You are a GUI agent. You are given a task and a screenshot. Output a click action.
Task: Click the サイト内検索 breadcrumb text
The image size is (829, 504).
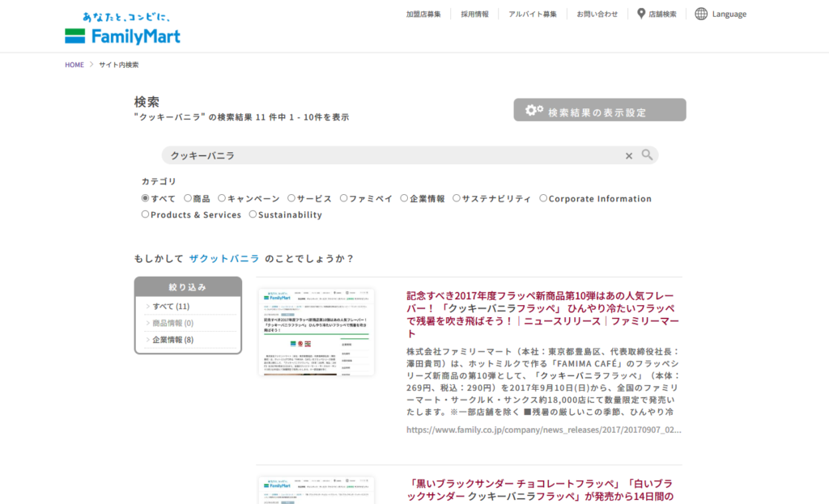119,65
